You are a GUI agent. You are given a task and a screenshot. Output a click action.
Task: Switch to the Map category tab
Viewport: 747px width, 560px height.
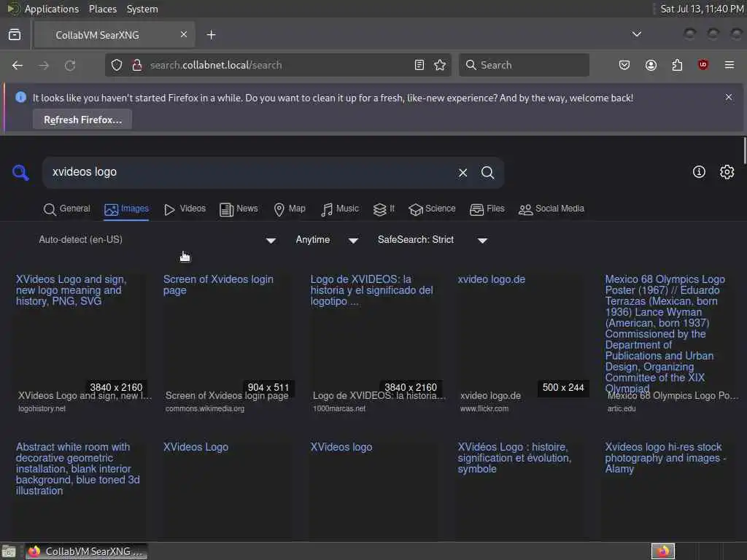290,209
